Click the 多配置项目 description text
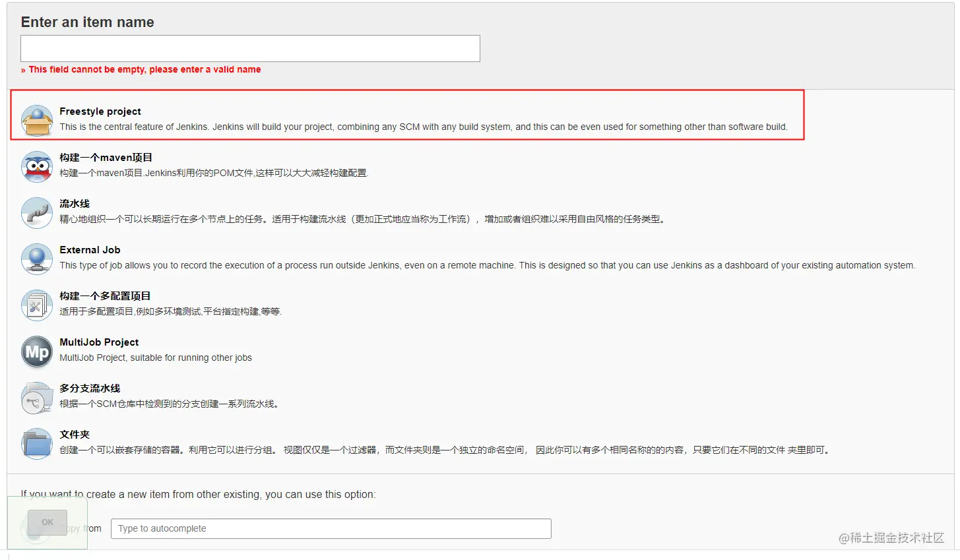960x560 pixels. pyautogui.click(x=171, y=311)
